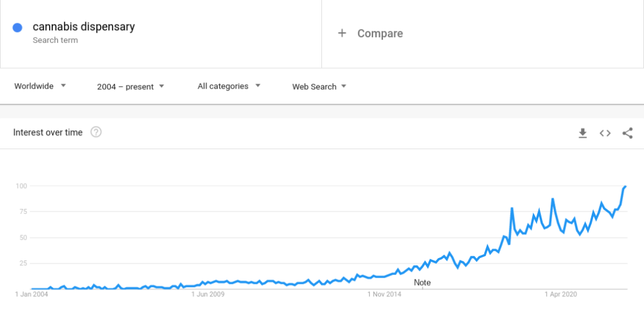Expand the 2004 – present time range
This screenshot has width=644, height=309.
coord(131,87)
